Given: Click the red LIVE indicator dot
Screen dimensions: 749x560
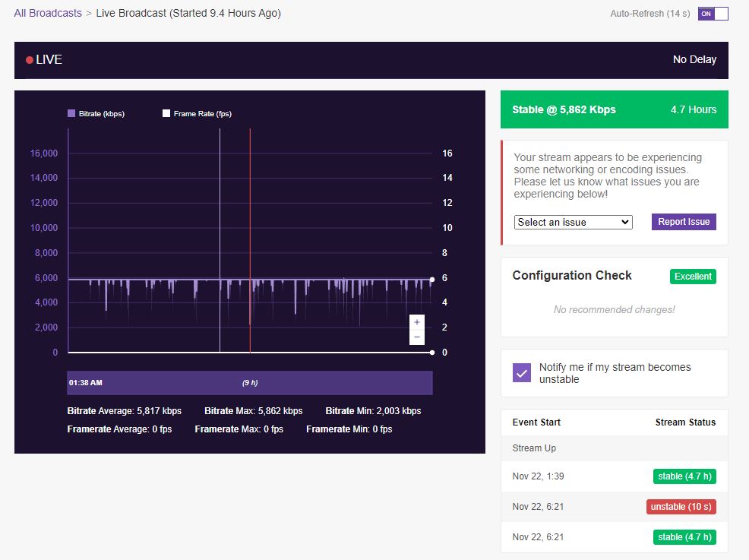Looking at the screenshot, I should pyautogui.click(x=30, y=60).
